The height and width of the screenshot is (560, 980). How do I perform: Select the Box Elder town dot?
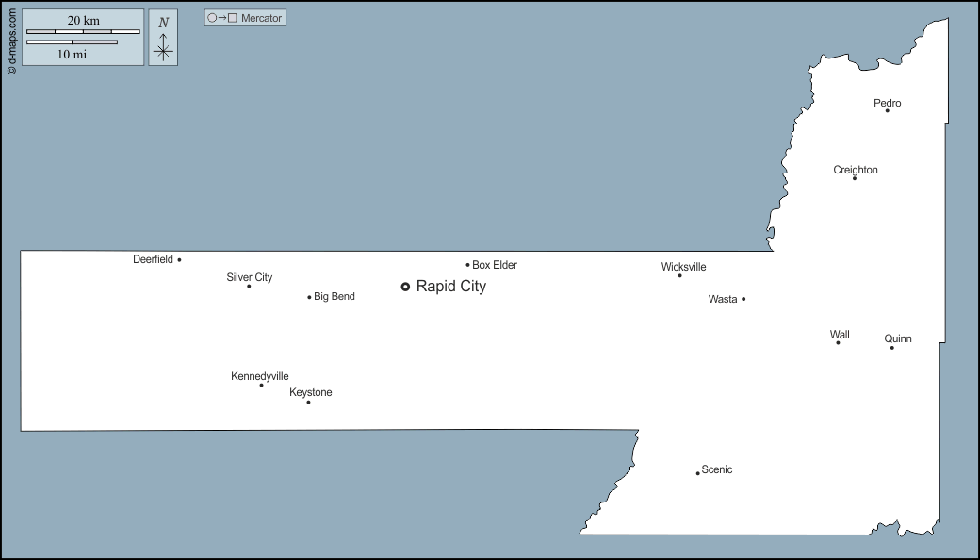(x=467, y=265)
